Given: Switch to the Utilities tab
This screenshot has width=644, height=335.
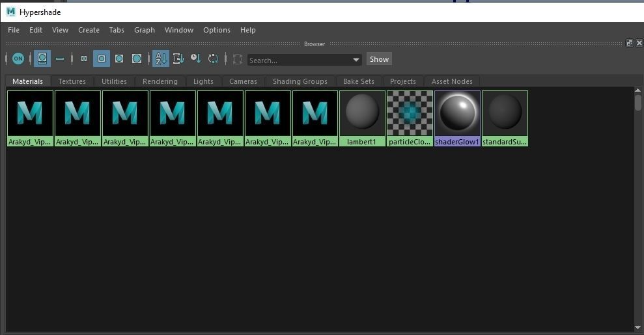Looking at the screenshot, I should pos(114,81).
